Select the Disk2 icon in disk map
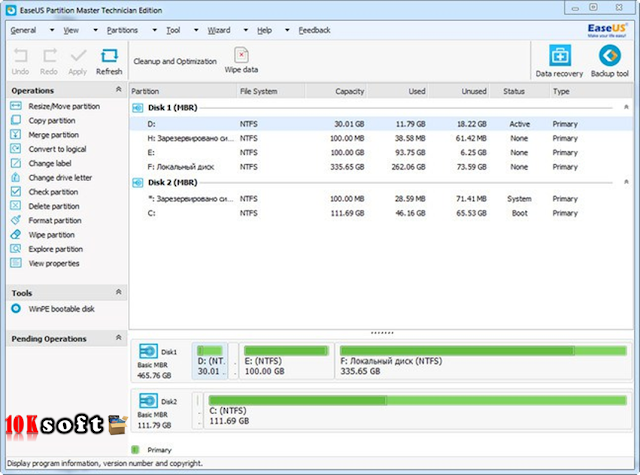The image size is (640, 475). tap(148, 401)
